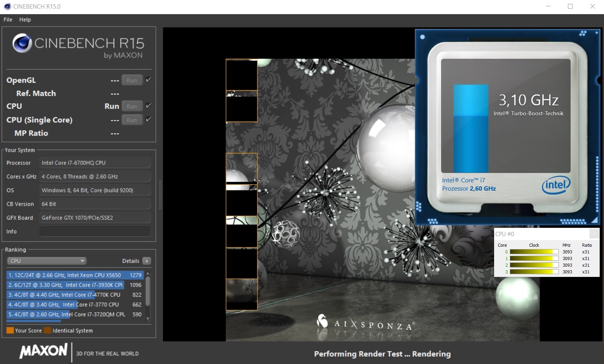The image size is (604, 364).
Task: Click the OS field Windows 8
Action: 95,190
